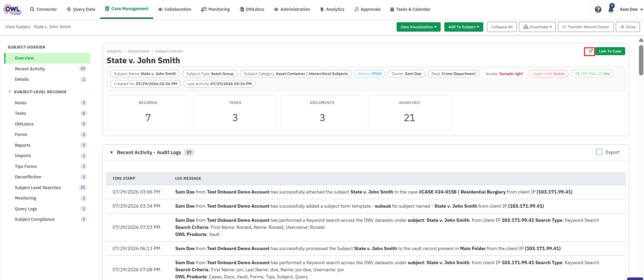
Task: Click the Searches count card
Action: click(x=409, y=113)
